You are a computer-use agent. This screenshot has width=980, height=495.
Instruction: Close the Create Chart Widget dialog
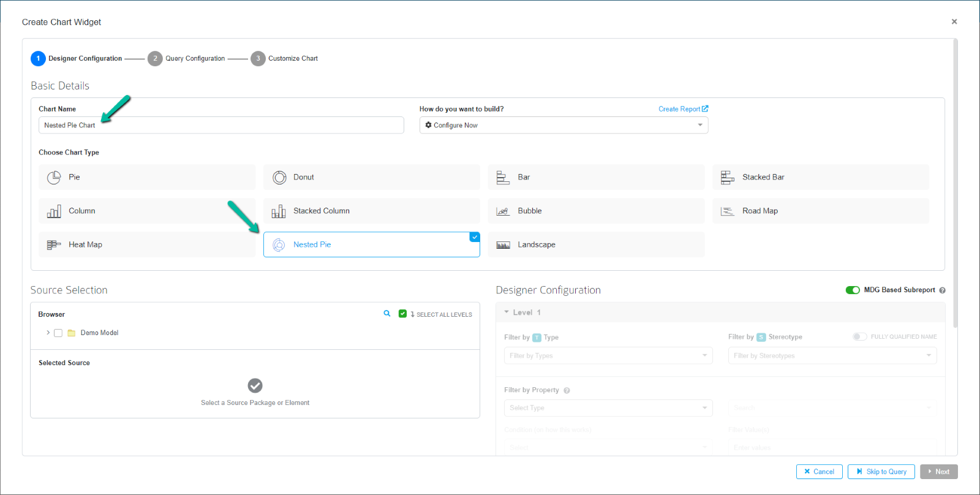(x=954, y=21)
